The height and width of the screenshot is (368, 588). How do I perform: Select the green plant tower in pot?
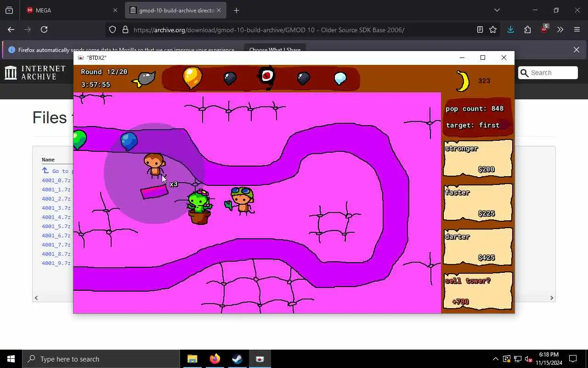point(200,207)
